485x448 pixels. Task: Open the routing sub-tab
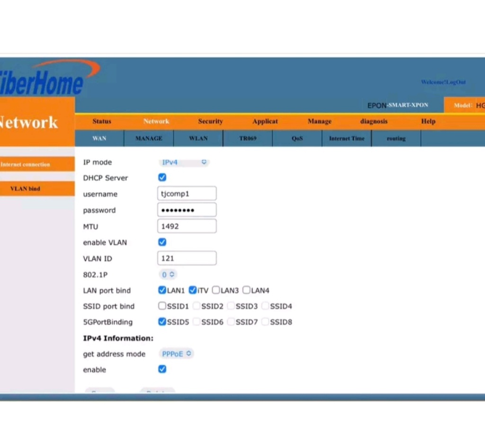[396, 138]
